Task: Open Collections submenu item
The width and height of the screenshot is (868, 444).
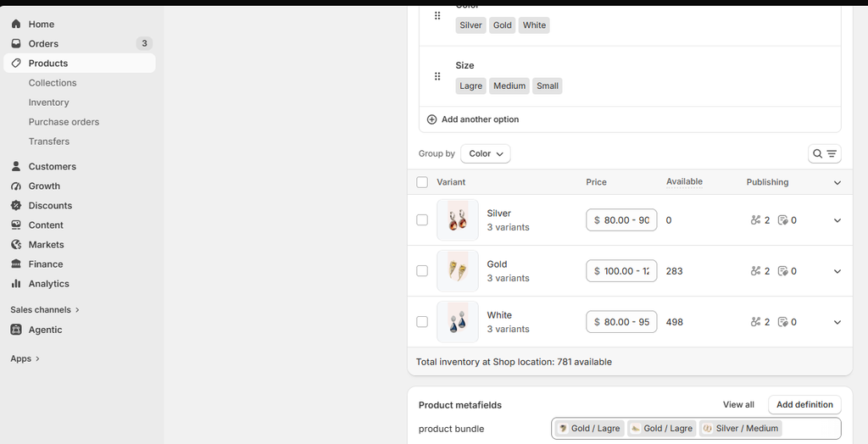Action: tap(53, 82)
